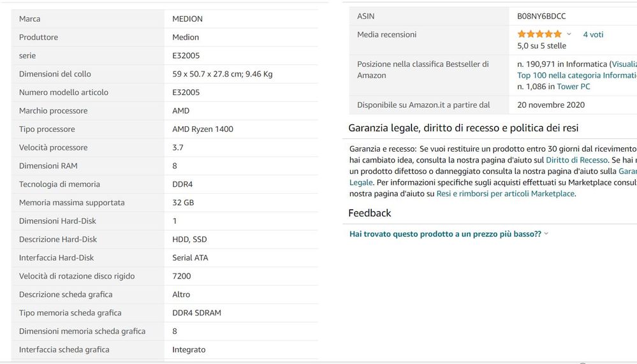Viewport: 637px width, 364px height.
Task: Click the "20 novembre 2020" availability date
Action: click(x=551, y=105)
